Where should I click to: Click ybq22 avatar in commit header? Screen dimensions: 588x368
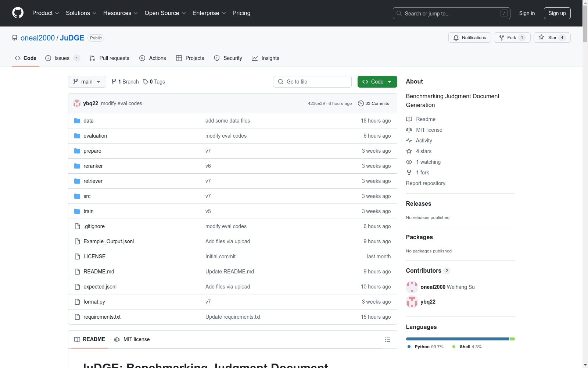click(x=77, y=103)
